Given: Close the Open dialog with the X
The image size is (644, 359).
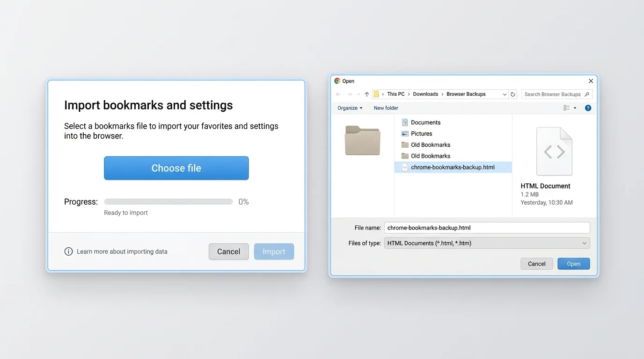Looking at the screenshot, I should click(591, 81).
